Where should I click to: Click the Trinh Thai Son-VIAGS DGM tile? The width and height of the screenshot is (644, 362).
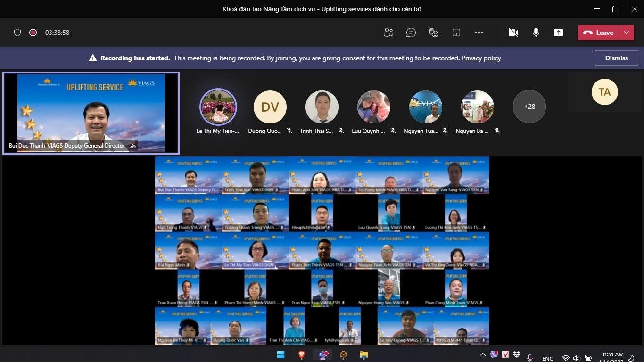[x=256, y=175]
